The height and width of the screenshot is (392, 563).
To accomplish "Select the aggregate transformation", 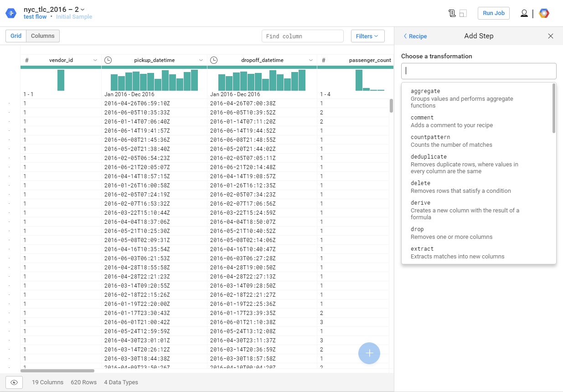I will (477, 98).
